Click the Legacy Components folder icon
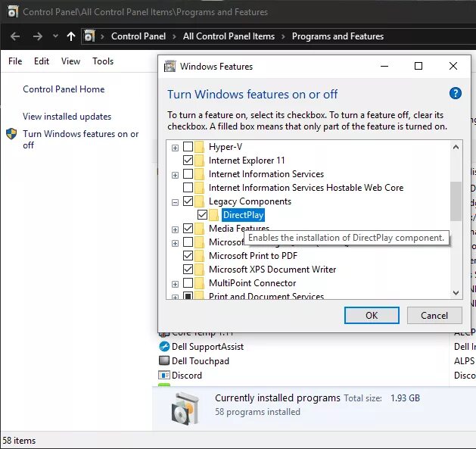The width and height of the screenshot is (476, 449). (x=200, y=201)
